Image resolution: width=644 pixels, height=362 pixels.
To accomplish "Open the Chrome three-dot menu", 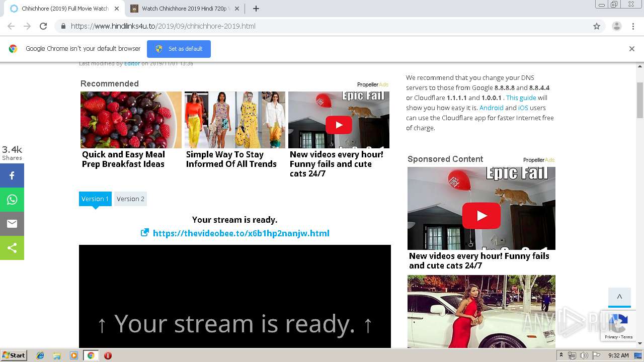I will (x=632, y=26).
